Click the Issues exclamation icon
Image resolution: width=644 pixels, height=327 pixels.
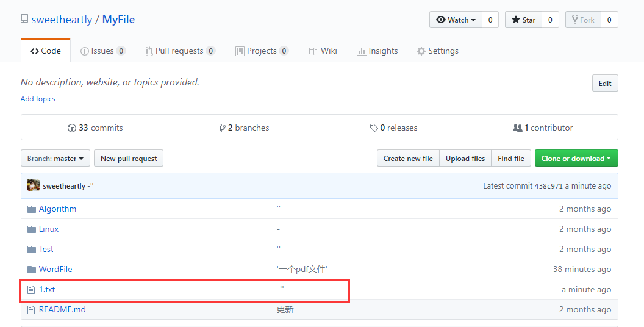pos(85,51)
